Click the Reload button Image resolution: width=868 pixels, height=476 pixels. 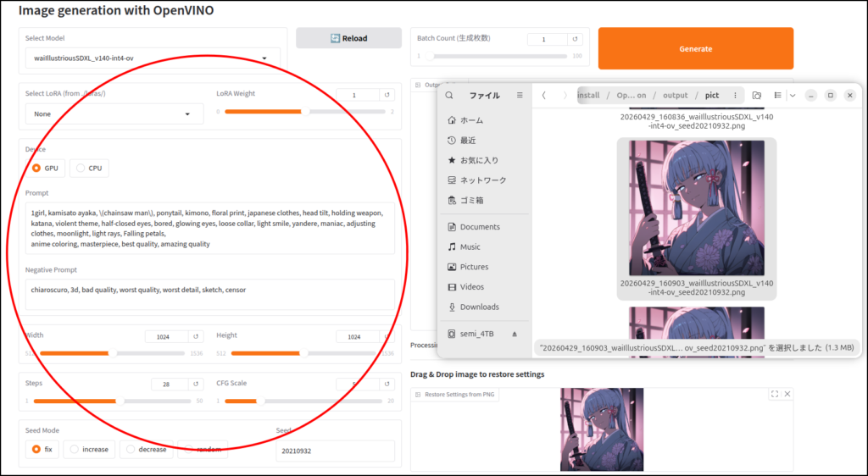point(348,38)
